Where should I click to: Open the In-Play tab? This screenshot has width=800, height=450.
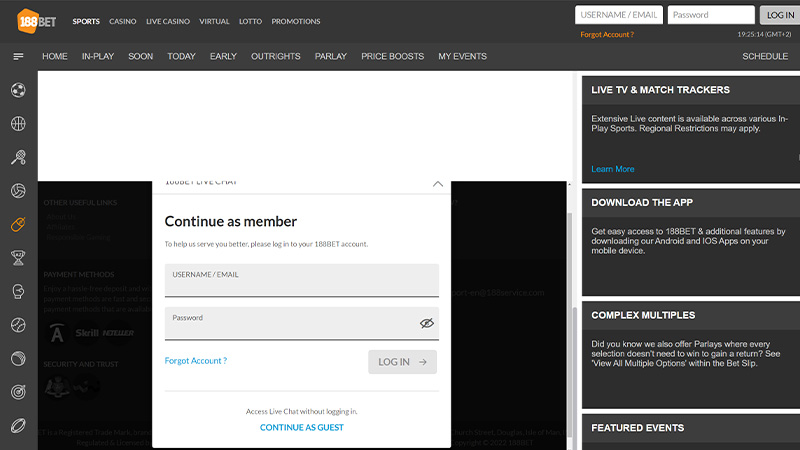(98, 56)
